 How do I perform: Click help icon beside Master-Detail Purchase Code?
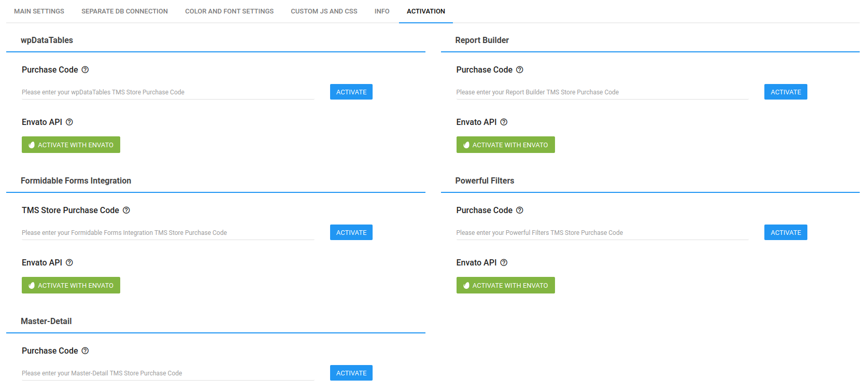[x=86, y=351]
